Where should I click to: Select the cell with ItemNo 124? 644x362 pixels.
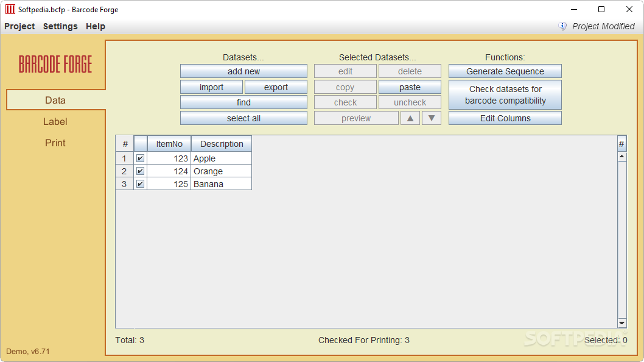click(x=169, y=171)
